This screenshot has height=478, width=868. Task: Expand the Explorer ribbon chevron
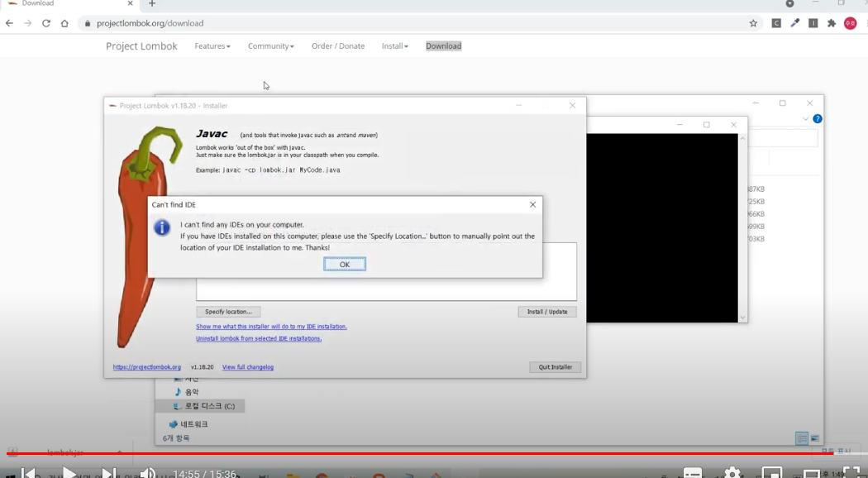pos(805,118)
